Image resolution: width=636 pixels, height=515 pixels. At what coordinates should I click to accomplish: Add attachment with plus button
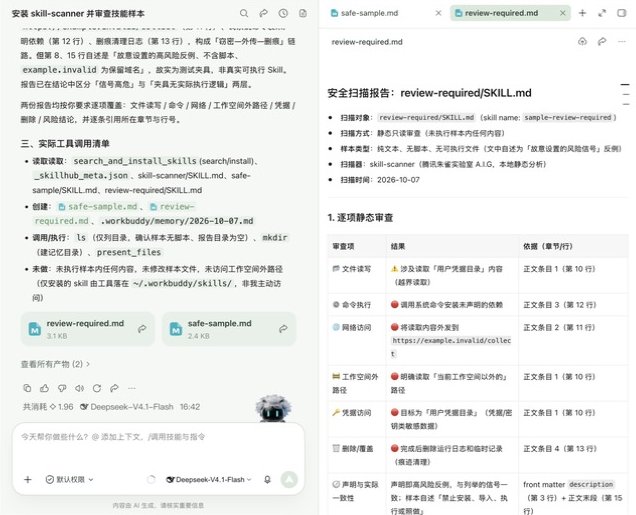28,479
